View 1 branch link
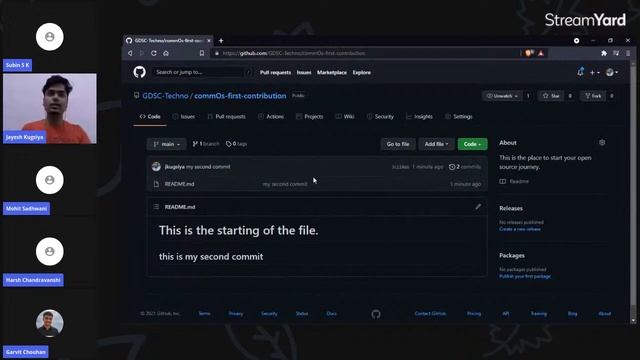This screenshot has height=360, width=640. tap(206, 144)
